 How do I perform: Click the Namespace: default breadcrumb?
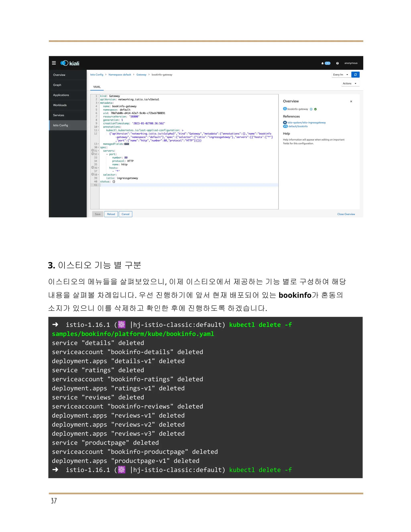point(120,75)
